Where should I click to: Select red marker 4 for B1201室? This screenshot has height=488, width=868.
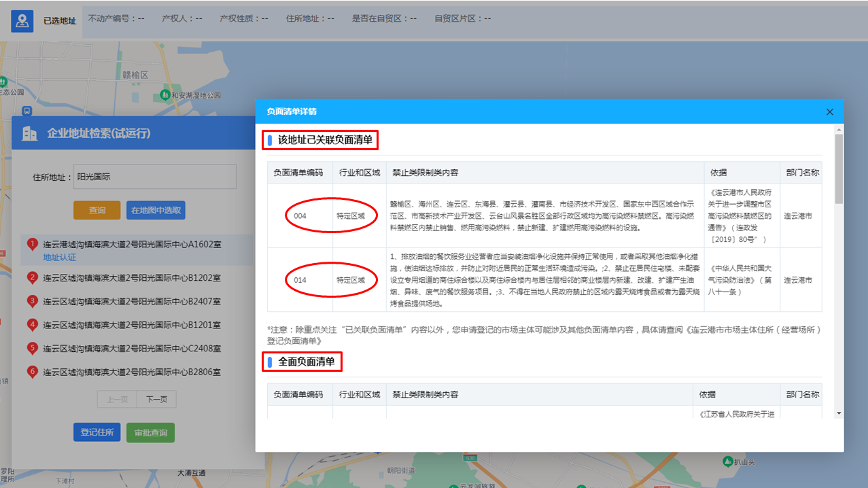pyautogui.click(x=32, y=325)
